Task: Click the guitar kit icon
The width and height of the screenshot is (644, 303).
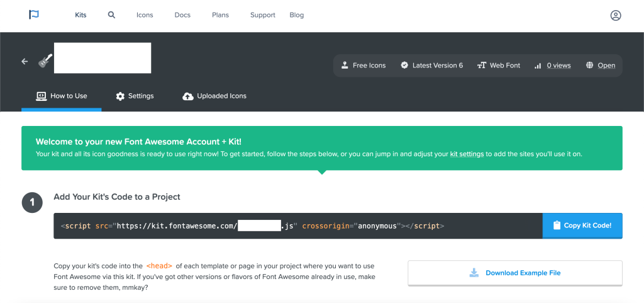Action: pos(45,61)
